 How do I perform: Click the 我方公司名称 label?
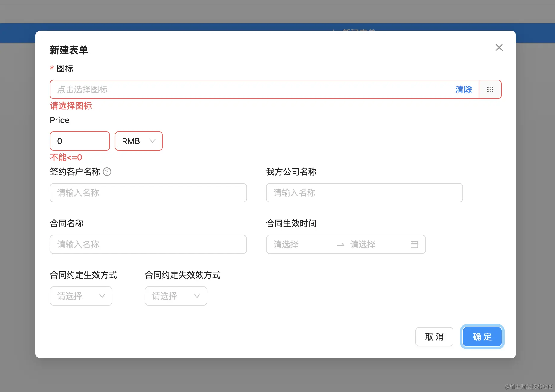(291, 172)
